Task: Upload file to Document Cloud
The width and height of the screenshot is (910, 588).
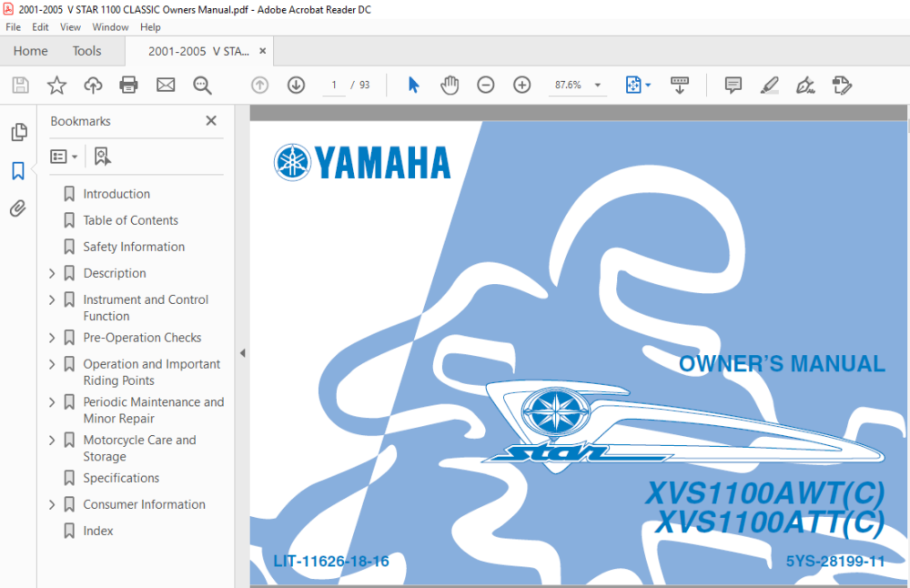Action: click(93, 86)
